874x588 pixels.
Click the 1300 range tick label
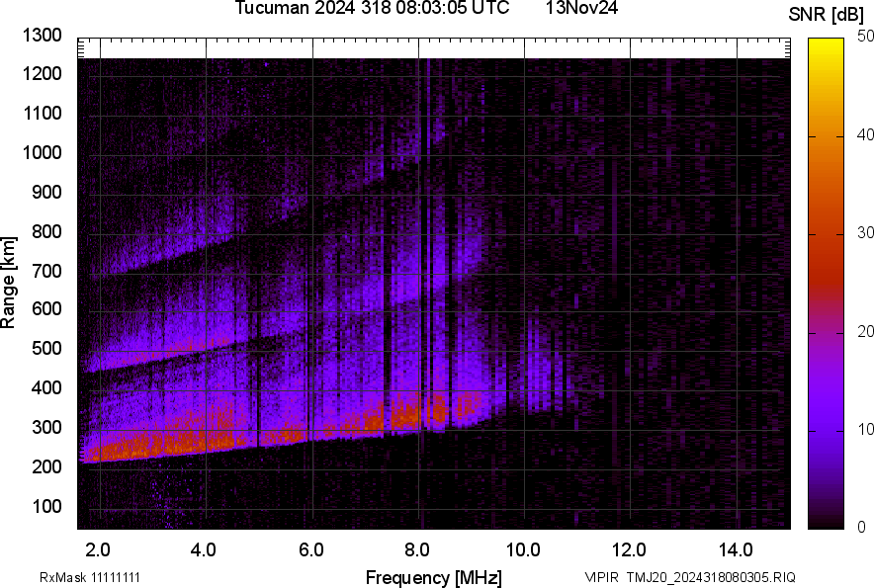(x=44, y=36)
